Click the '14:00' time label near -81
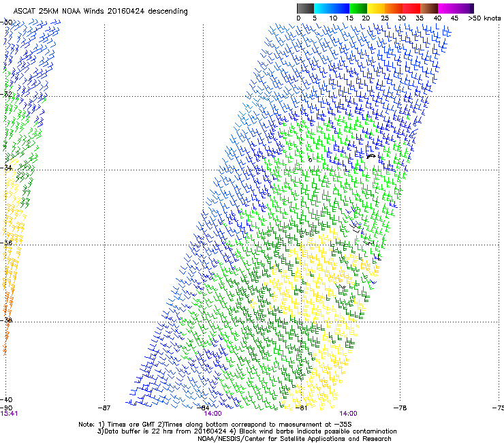The width and height of the screenshot is (504, 443). [x=348, y=414]
